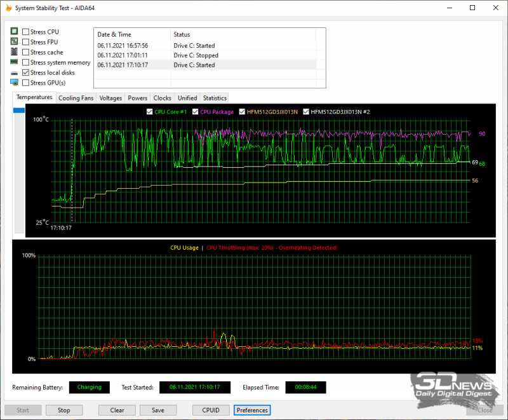Screen dimensions: 508x420
Task: Close the System Stability Test window
Action: [496, 8]
